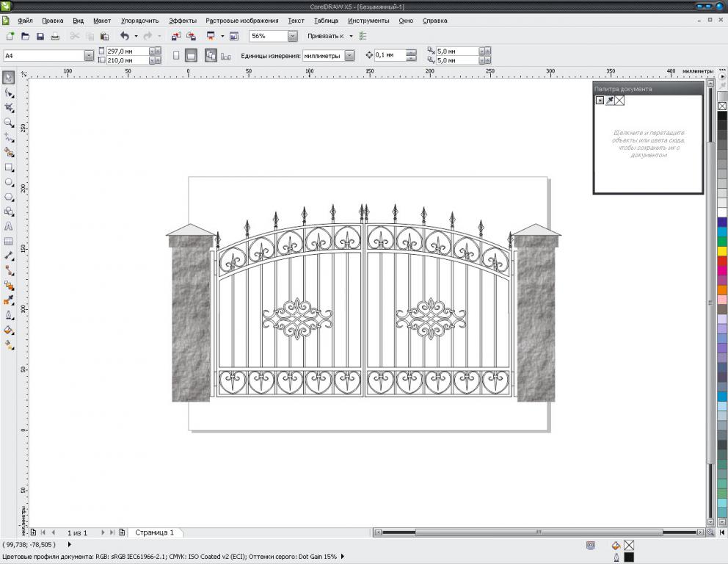Image resolution: width=728 pixels, height=564 pixels.
Task: Activate the Ellipse tool
Action: click(x=9, y=181)
